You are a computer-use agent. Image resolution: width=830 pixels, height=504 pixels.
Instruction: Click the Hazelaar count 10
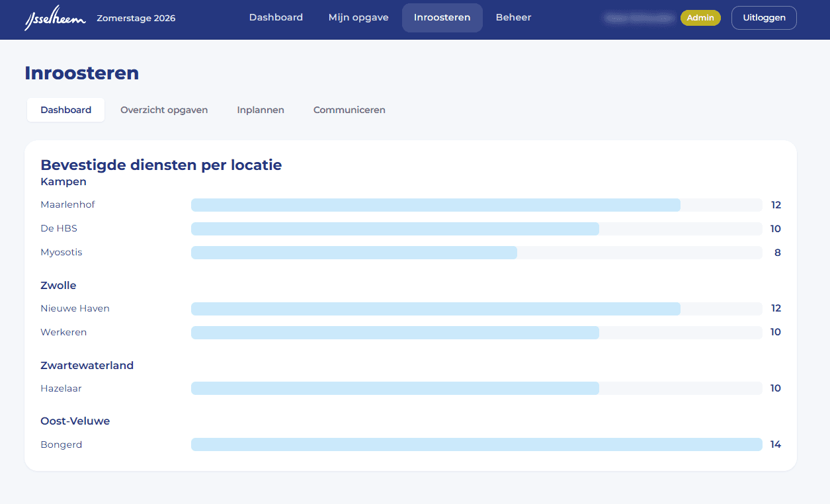click(x=776, y=388)
